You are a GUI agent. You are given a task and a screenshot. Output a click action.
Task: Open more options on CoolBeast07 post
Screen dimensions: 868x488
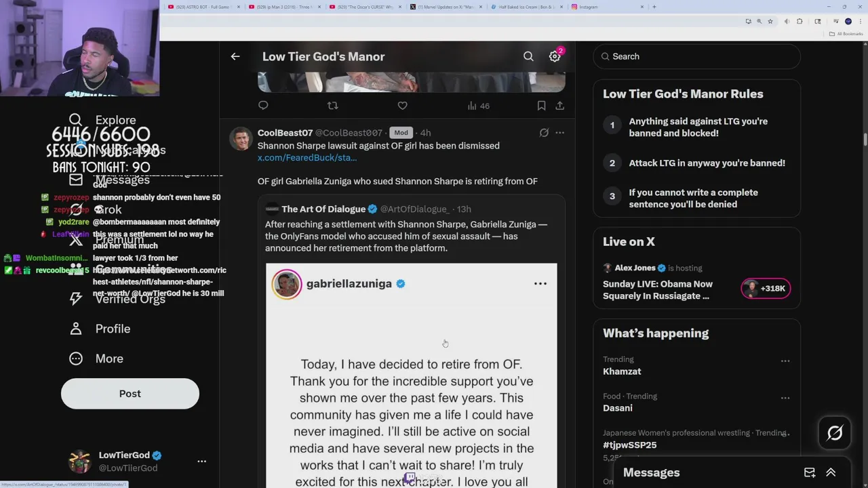[559, 133]
